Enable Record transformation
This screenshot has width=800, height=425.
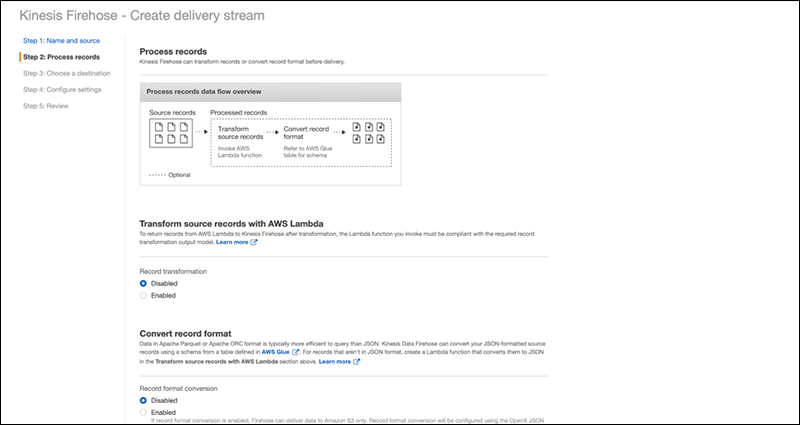click(144, 295)
